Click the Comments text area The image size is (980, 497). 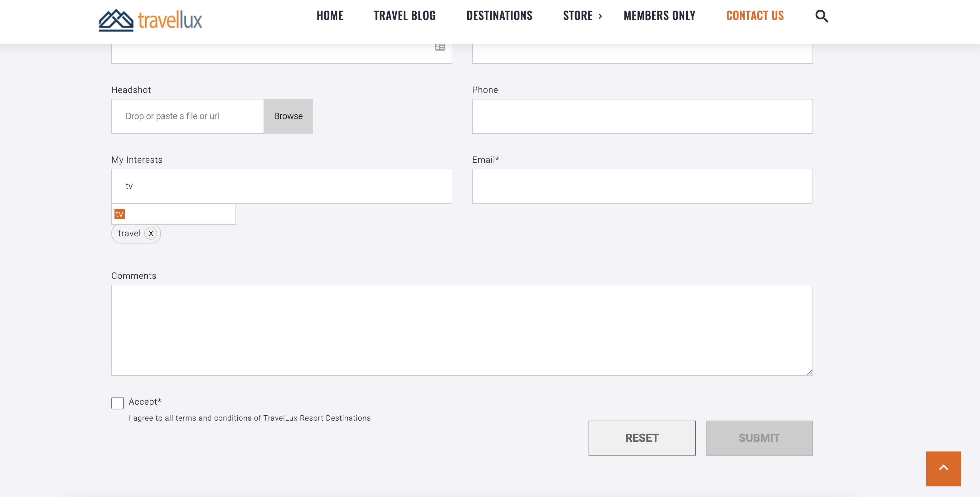tap(462, 329)
